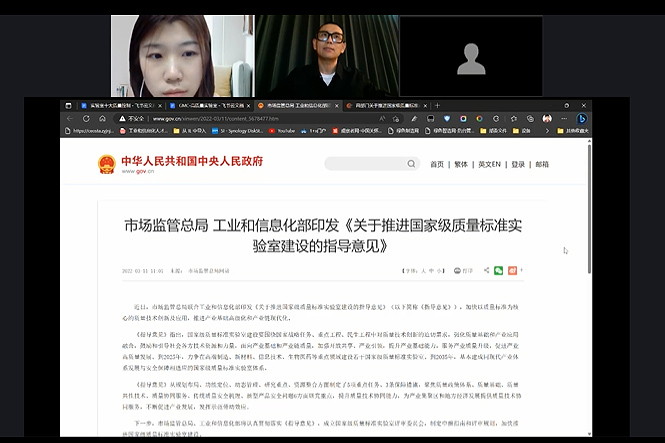This screenshot has height=443, width=665.
Task: Open the tab actions icon left of tabs
Action: coord(68,106)
